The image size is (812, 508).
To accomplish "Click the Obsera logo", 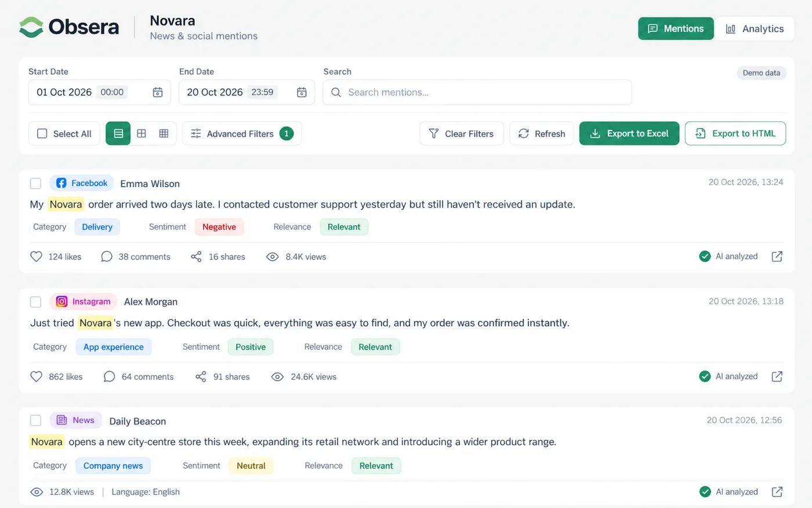I will (x=69, y=27).
